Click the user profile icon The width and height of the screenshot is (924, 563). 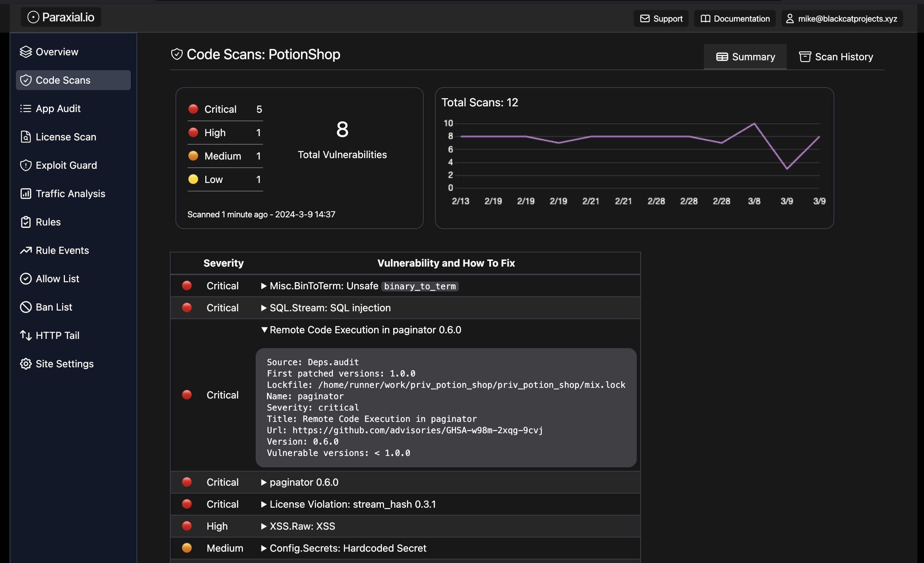click(x=790, y=18)
